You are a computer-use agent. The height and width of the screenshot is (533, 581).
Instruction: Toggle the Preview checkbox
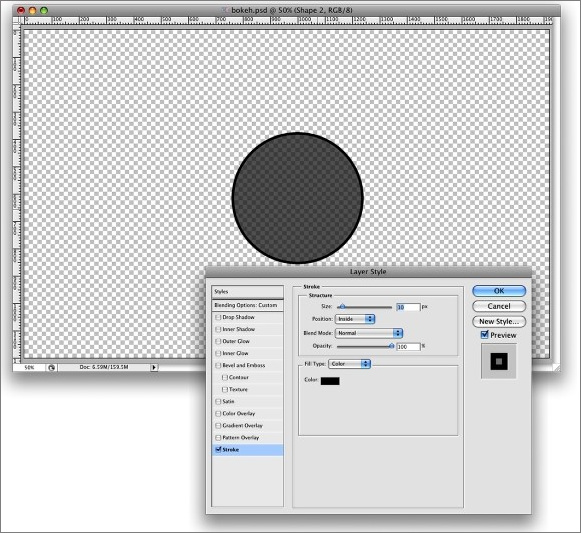(x=484, y=335)
